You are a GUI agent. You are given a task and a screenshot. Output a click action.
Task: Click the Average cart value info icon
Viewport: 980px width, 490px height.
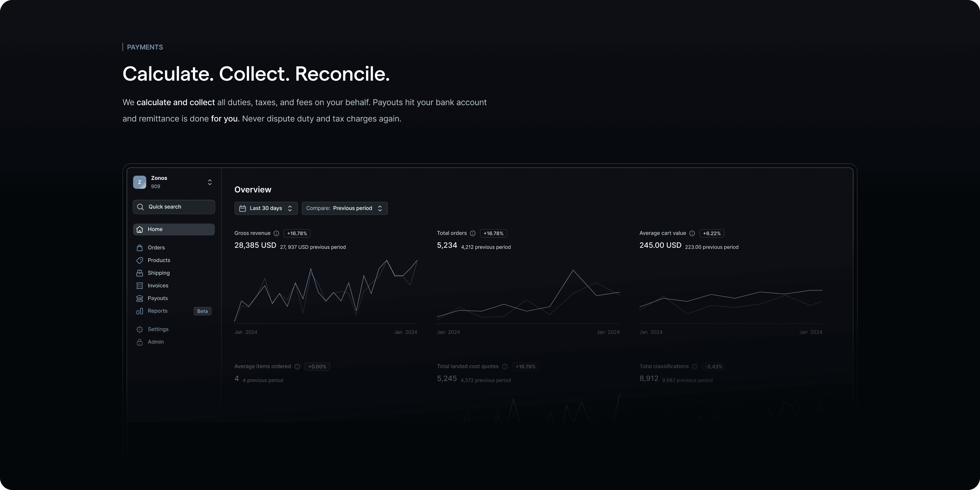point(692,234)
